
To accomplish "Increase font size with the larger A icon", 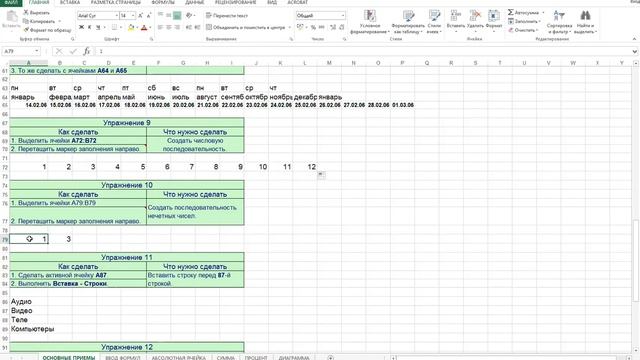I will click(x=140, y=16).
